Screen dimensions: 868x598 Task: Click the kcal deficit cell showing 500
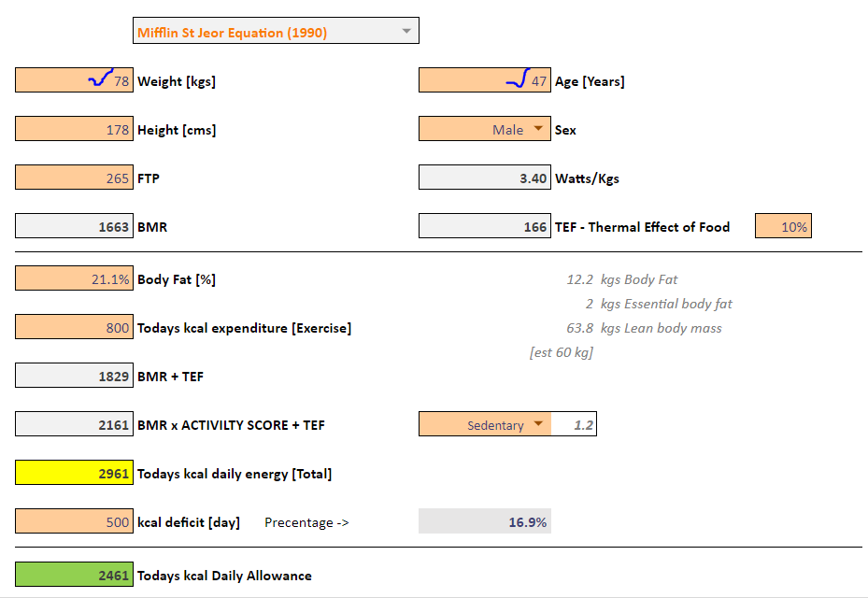[x=74, y=522]
